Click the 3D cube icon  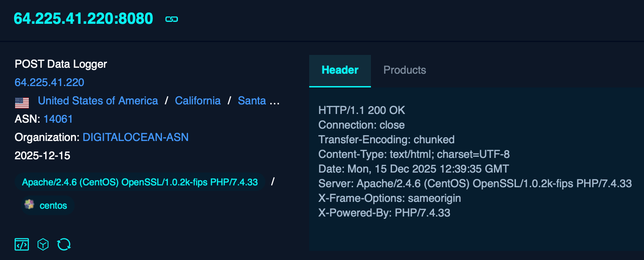(43, 244)
